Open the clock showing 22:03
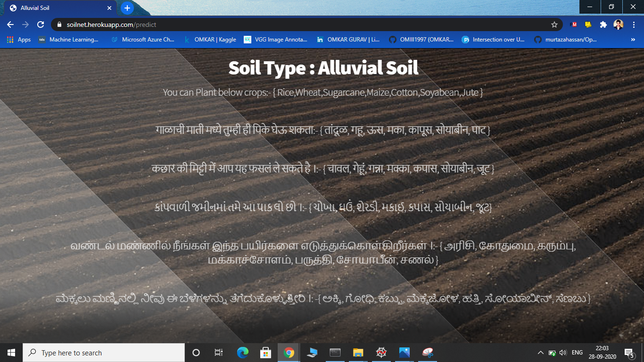Viewport: 644px width, 362px height. tap(602, 353)
